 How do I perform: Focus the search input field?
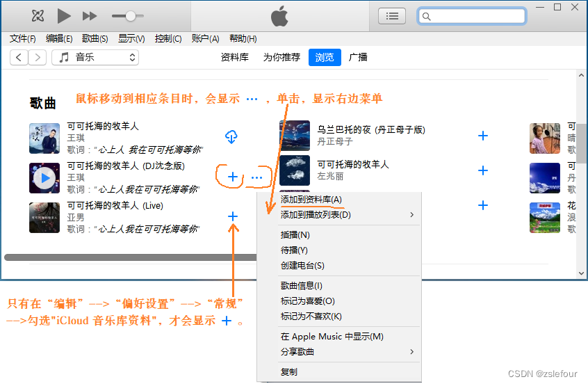(x=472, y=16)
